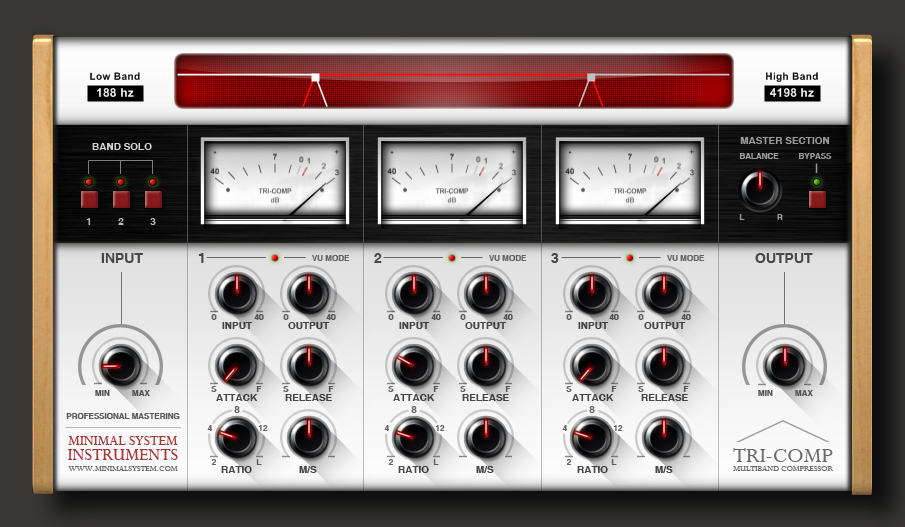Click the band 2 VU meter
Viewport: 905px width, 527px height.
coord(452,181)
